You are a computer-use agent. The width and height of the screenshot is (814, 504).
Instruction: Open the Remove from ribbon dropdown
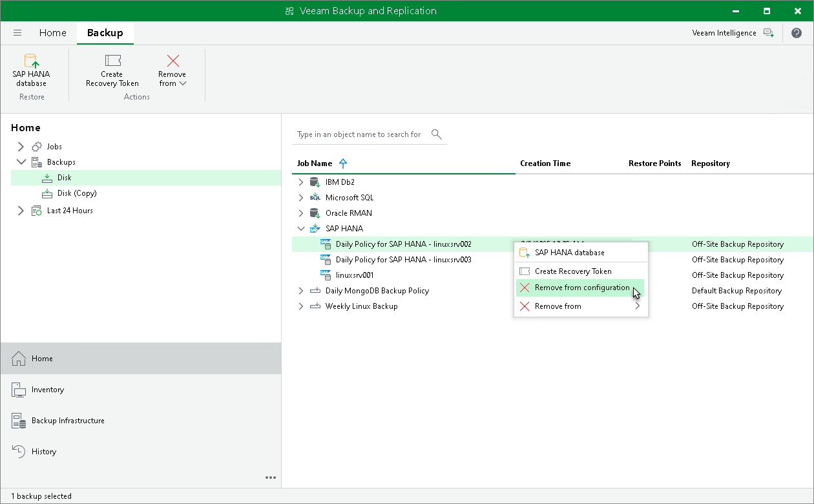click(172, 70)
